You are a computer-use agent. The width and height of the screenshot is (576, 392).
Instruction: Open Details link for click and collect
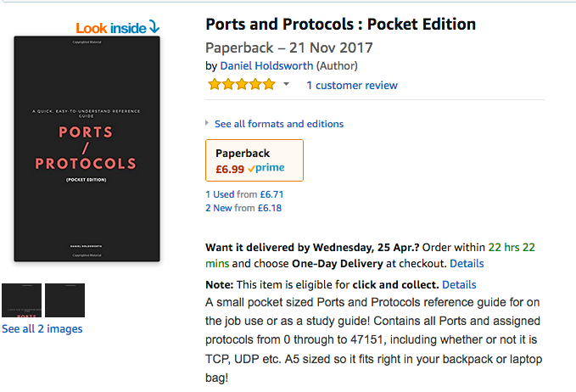(x=459, y=284)
